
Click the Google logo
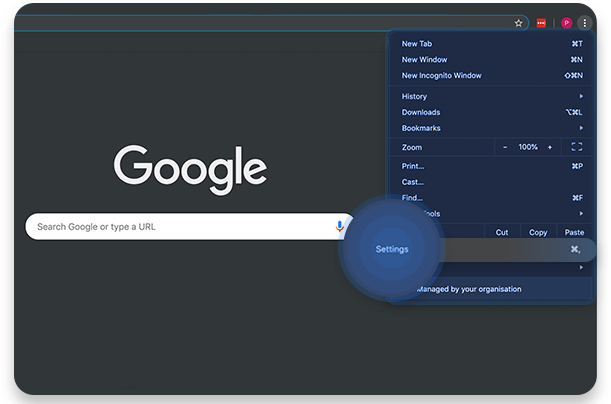(190, 170)
